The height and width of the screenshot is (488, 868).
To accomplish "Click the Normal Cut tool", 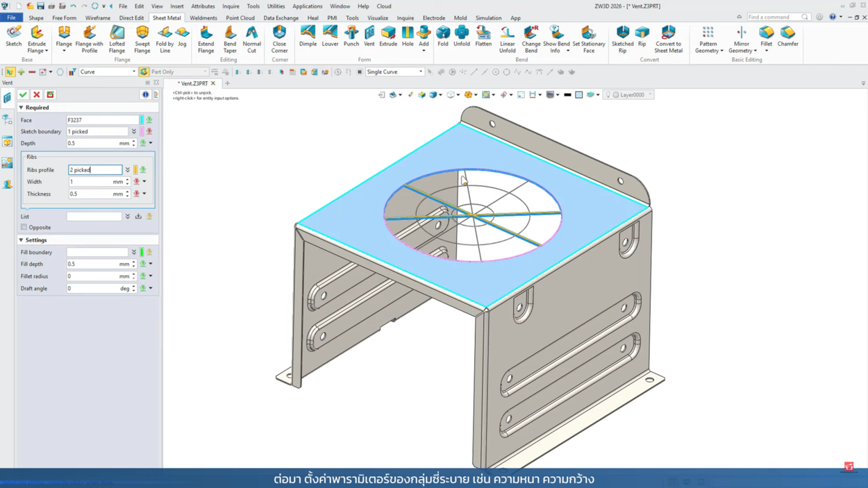I will 251,39.
